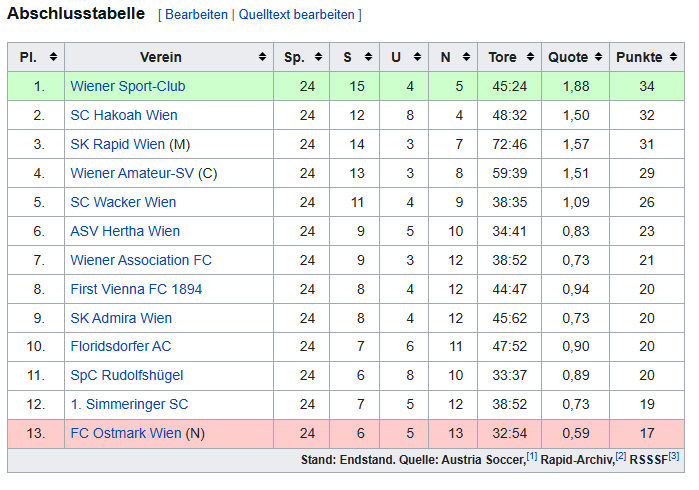Sort by S (wins) column icon
The image size is (699, 490).
pyautogui.click(x=369, y=57)
